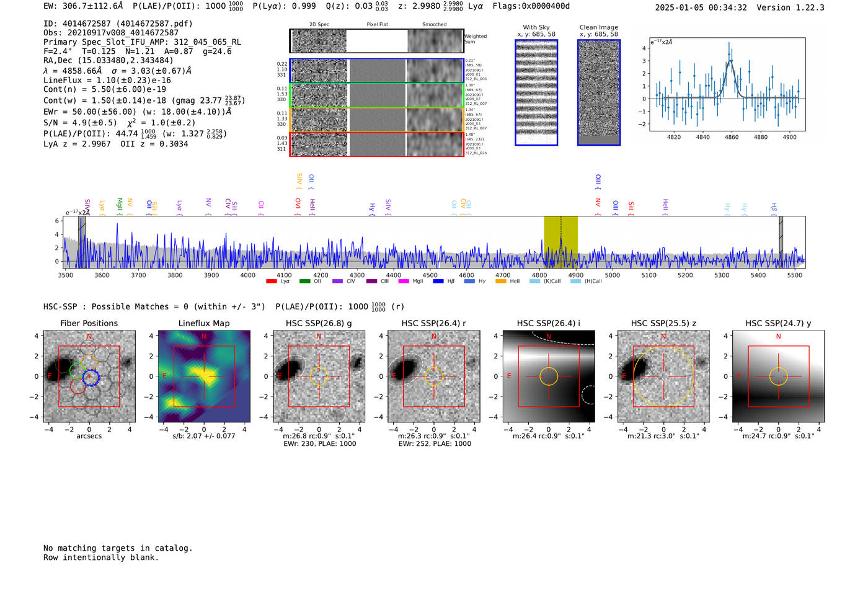This screenshot has width=868, height=591.
Task: Click the (K)CaII legend swatch
Action: tap(535, 282)
